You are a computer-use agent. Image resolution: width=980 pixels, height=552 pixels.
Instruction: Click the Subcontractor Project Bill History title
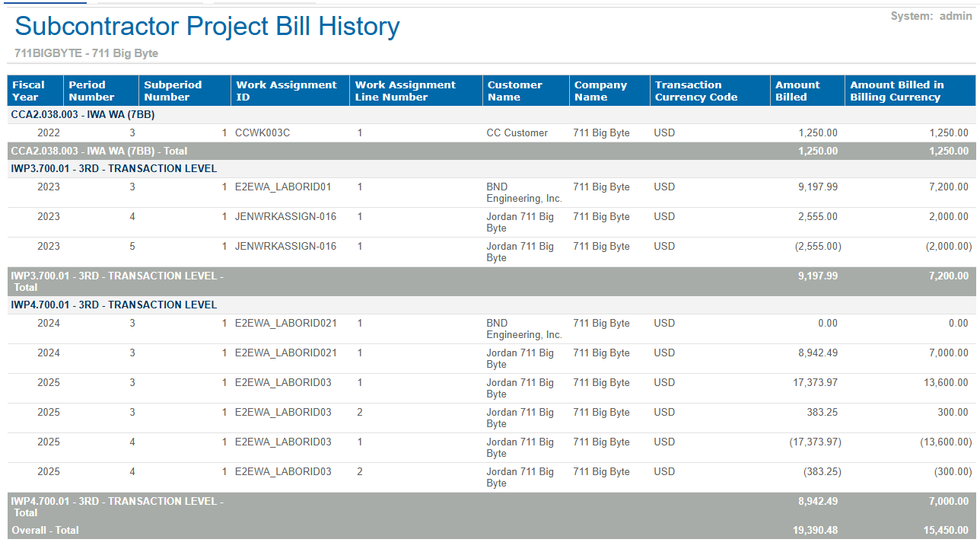207,27
